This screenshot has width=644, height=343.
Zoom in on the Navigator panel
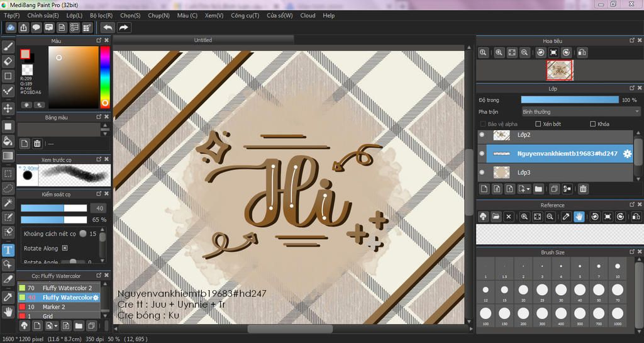click(499, 53)
